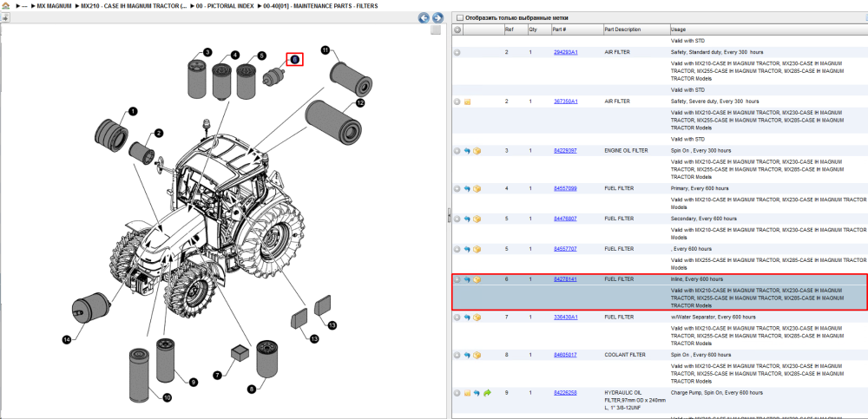Viewport: 868px width, 419px height.
Task: Select callout 1 on the diagram
Action: tap(133, 112)
